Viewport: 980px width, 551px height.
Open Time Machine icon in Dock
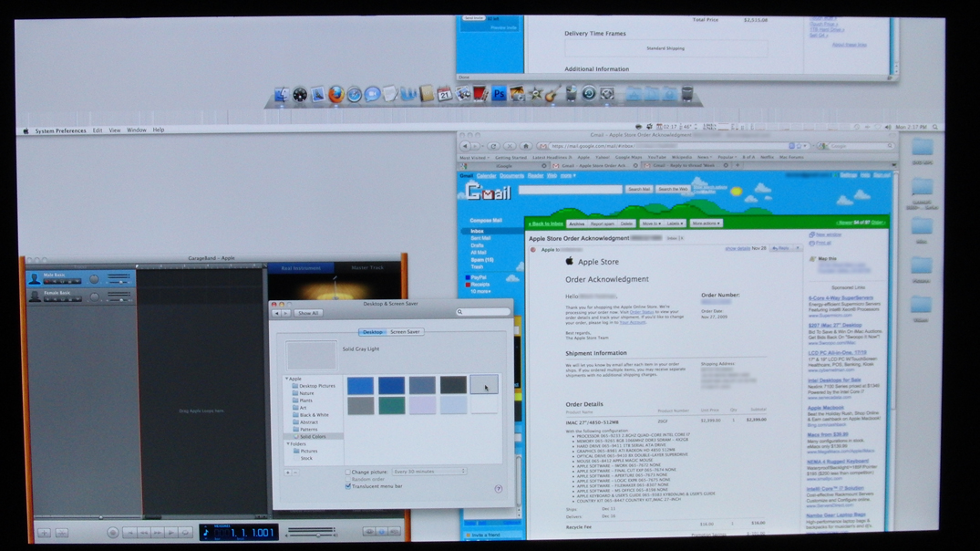[589, 94]
